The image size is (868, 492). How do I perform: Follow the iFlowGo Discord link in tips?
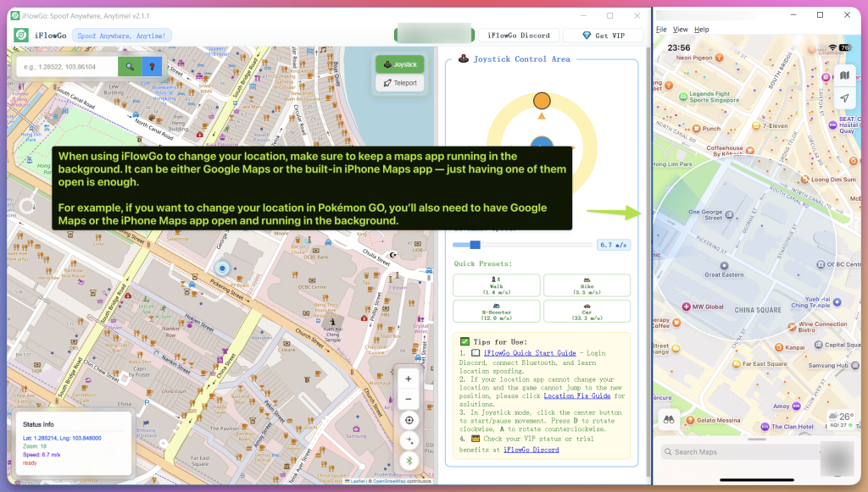click(x=531, y=450)
